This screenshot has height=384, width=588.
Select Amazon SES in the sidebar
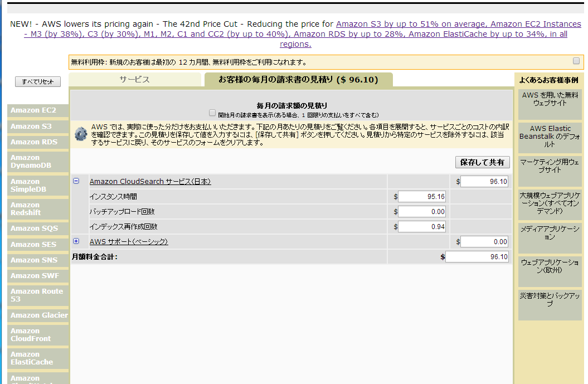[x=38, y=245]
